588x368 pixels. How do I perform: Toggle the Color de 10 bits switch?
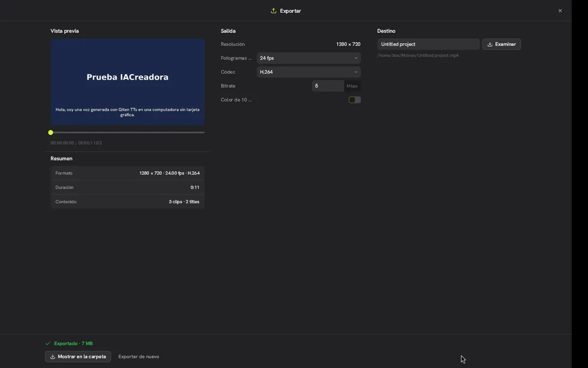coord(355,100)
